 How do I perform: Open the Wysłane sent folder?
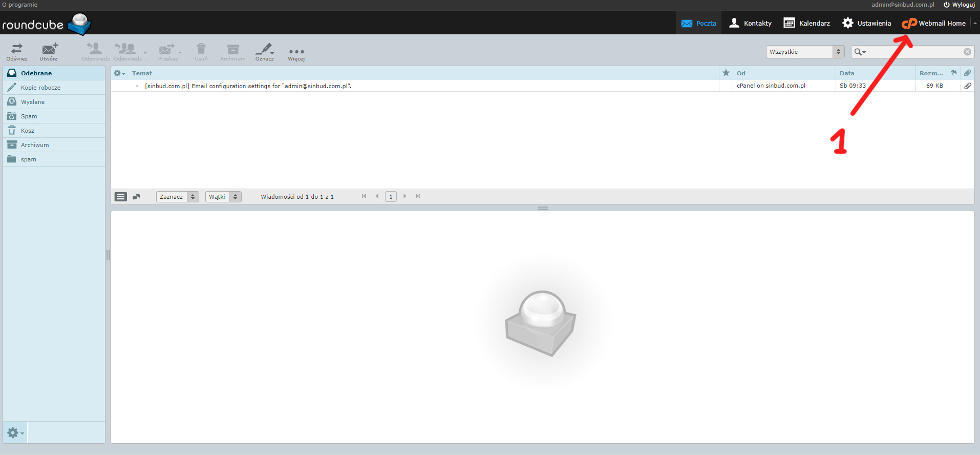pos(33,102)
